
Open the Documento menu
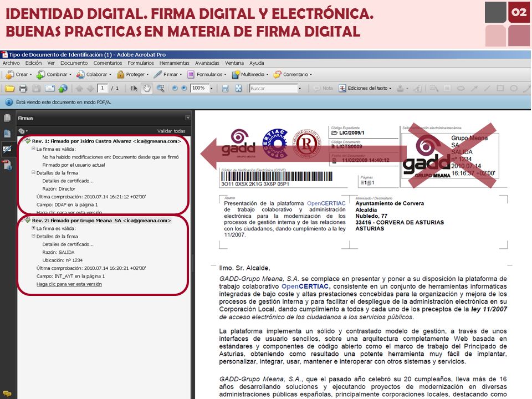(74, 63)
